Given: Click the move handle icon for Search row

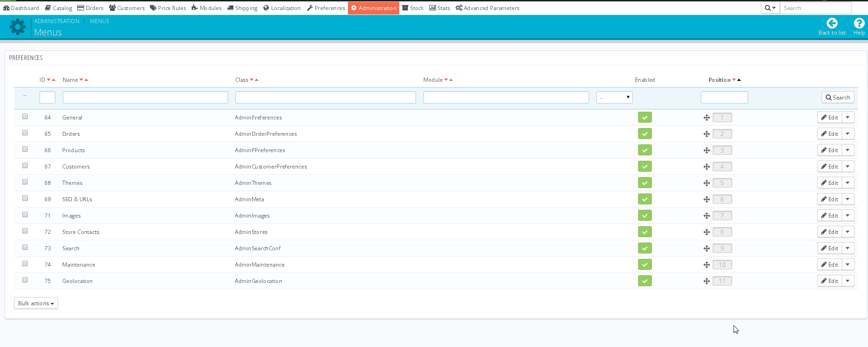Looking at the screenshot, I should [707, 248].
